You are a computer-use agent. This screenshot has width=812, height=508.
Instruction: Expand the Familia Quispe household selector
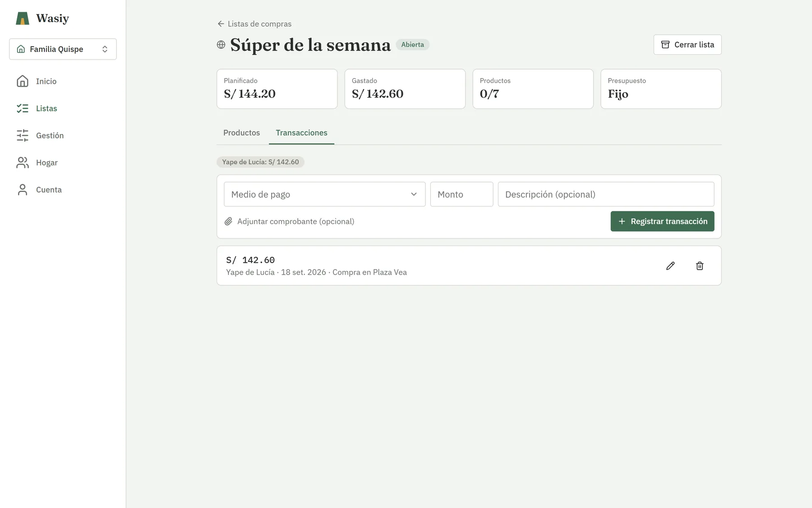coord(63,49)
